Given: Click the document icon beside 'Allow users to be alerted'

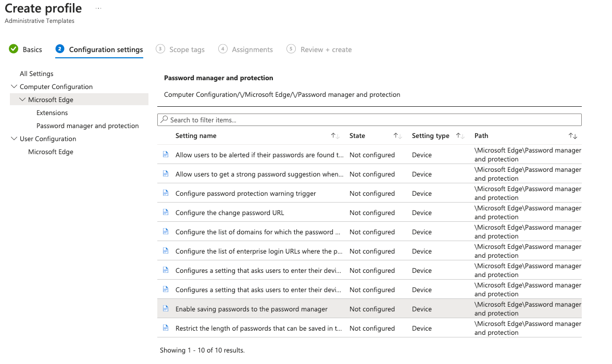Looking at the screenshot, I should (x=166, y=155).
